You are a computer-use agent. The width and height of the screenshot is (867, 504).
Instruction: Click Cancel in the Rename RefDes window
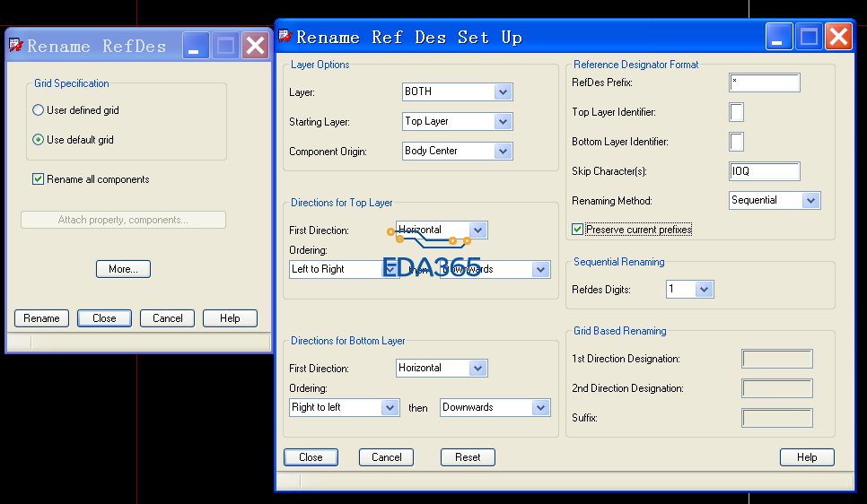(167, 318)
